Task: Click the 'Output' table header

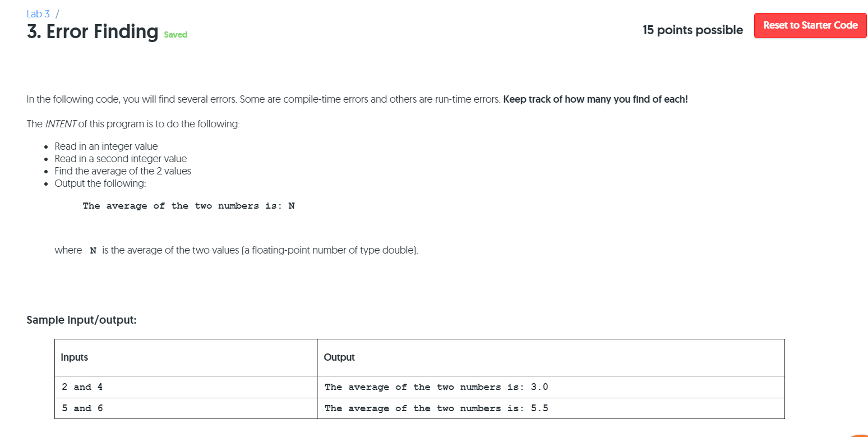Action: pyautogui.click(x=551, y=357)
